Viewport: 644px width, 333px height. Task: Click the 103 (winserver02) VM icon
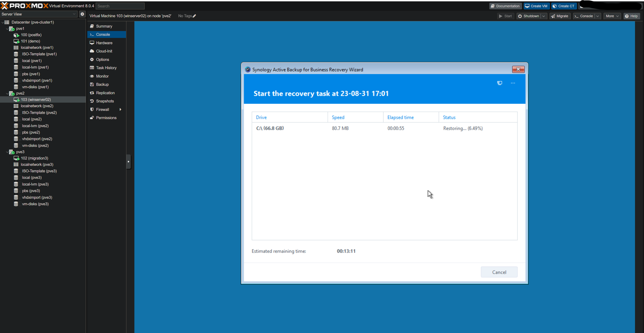pyautogui.click(x=16, y=100)
